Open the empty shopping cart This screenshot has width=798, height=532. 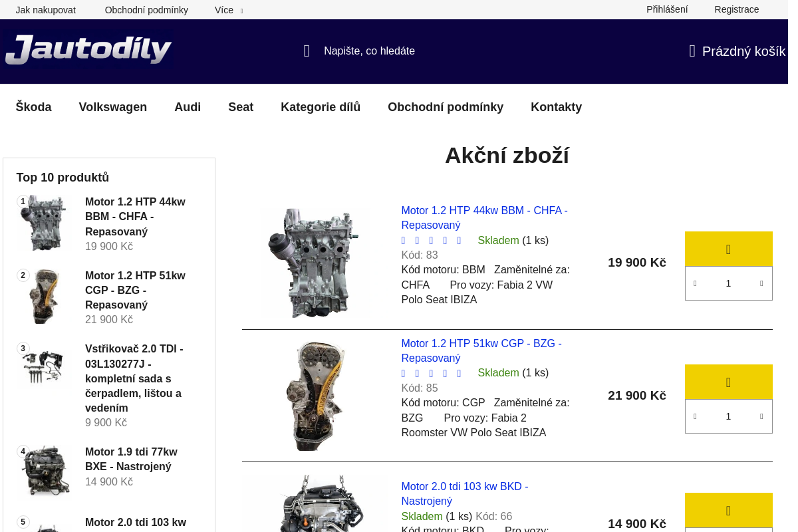(x=737, y=51)
